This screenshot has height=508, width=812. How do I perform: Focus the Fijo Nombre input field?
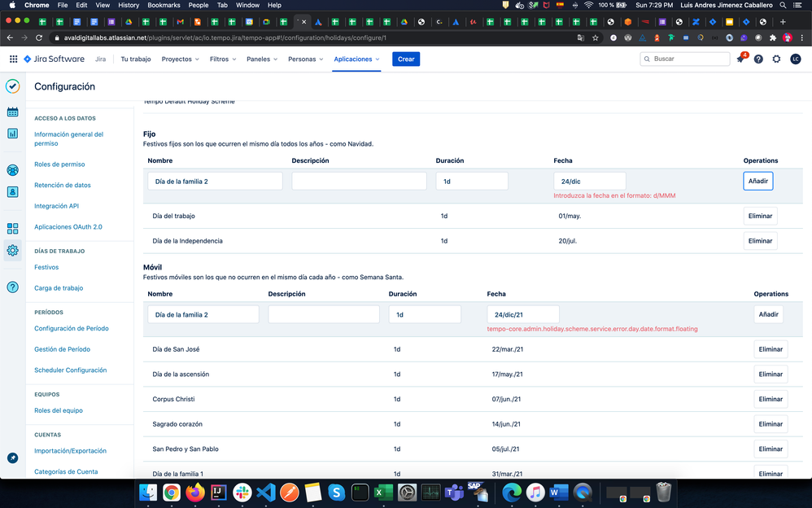pos(215,181)
